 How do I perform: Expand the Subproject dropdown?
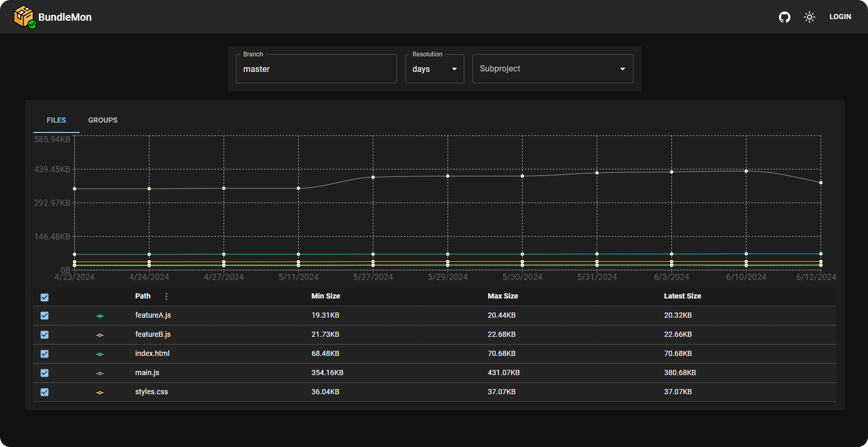(x=553, y=69)
